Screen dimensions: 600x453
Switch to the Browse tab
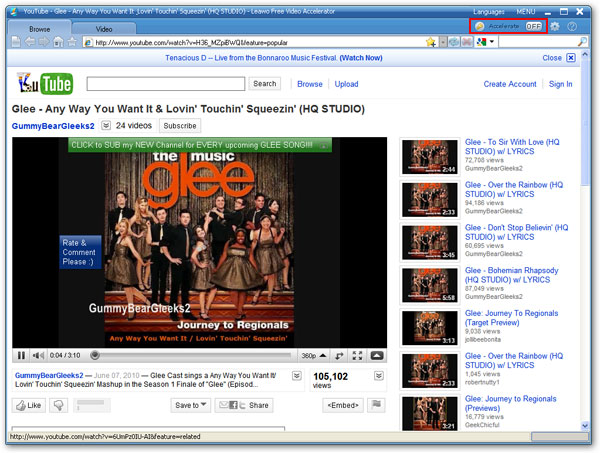[39, 29]
